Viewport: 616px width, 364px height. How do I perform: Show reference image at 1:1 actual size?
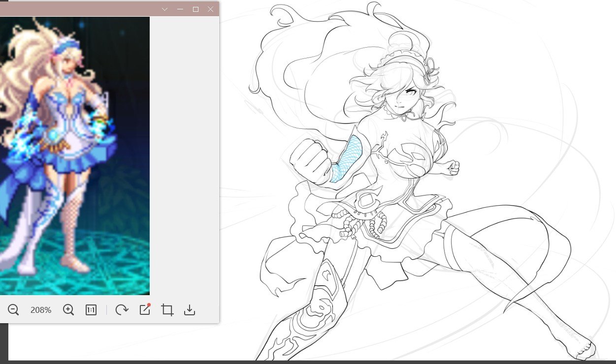(x=91, y=310)
